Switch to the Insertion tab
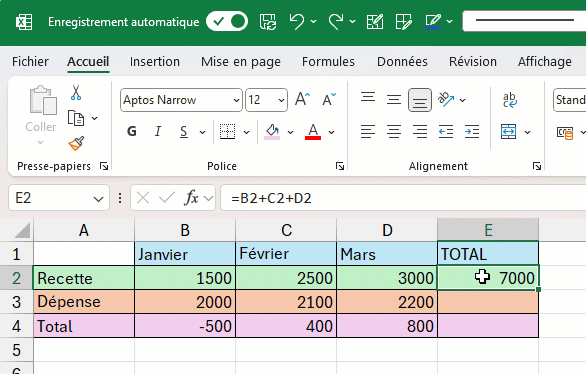Screen dimensions: 586x374 [155, 61]
